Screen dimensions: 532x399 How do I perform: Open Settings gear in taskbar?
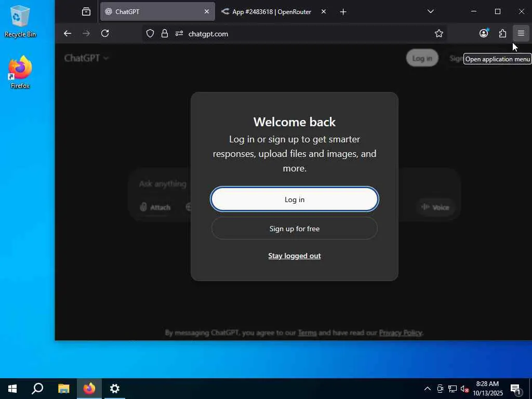(115, 389)
